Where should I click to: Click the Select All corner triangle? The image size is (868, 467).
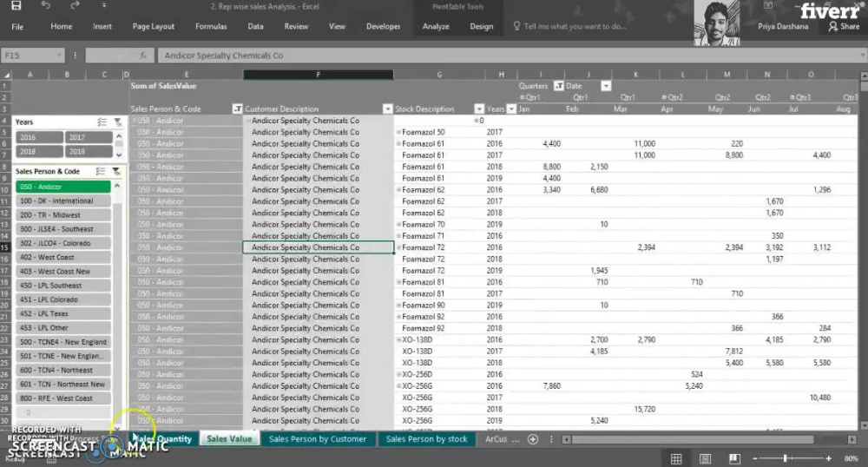(x=6, y=75)
